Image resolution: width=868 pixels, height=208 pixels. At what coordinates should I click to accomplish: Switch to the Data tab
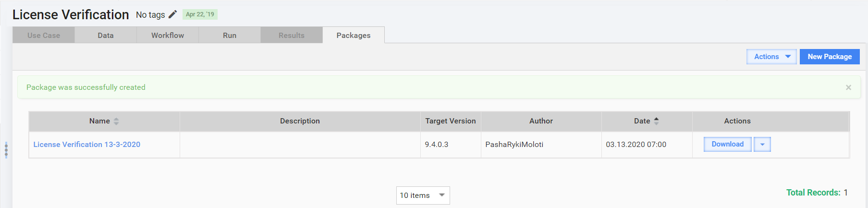point(106,35)
